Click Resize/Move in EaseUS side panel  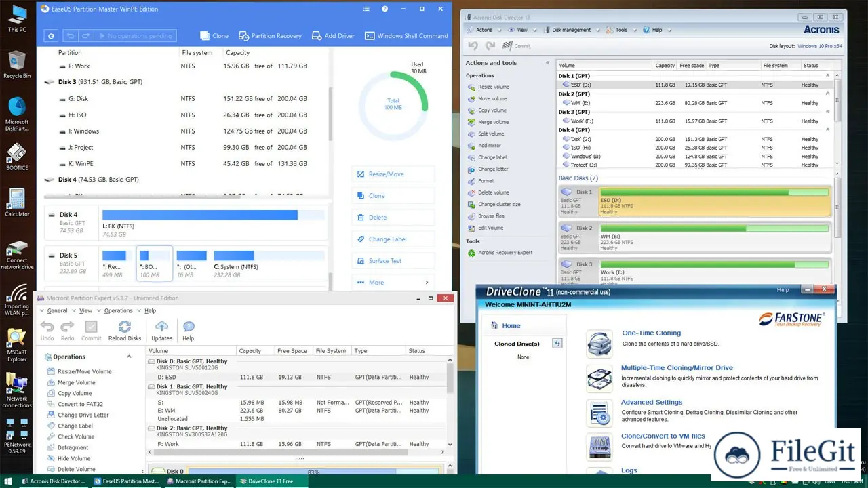[393, 174]
